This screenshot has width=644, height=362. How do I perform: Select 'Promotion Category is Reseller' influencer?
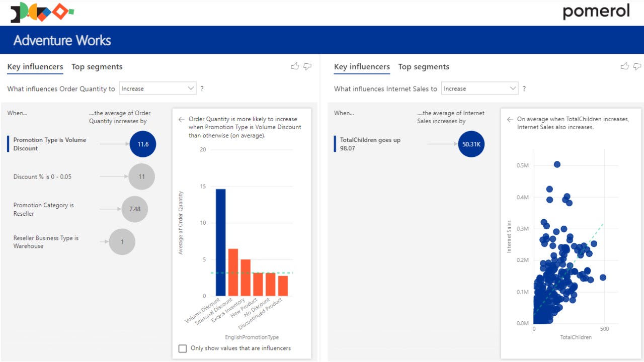tap(44, 209)
